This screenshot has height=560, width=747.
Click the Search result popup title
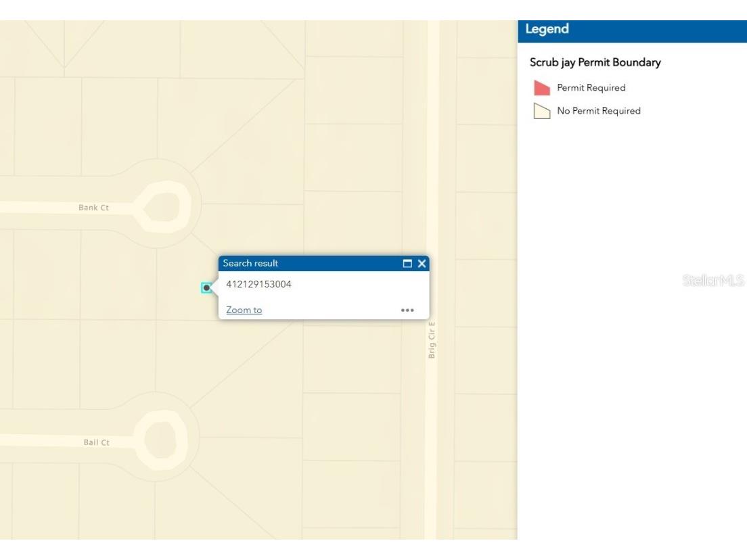(250, 264)
